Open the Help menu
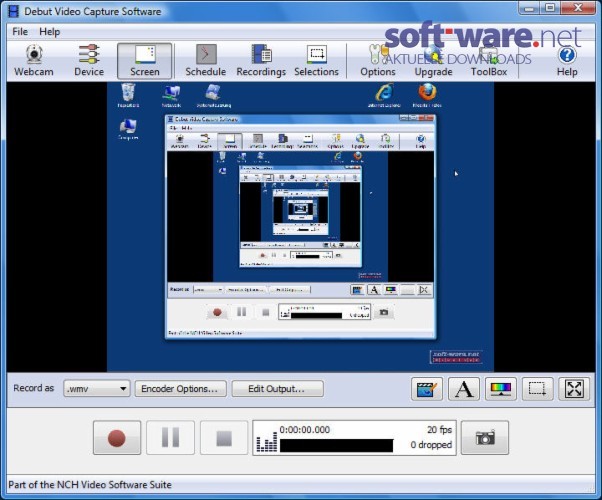 coord(50,31)
